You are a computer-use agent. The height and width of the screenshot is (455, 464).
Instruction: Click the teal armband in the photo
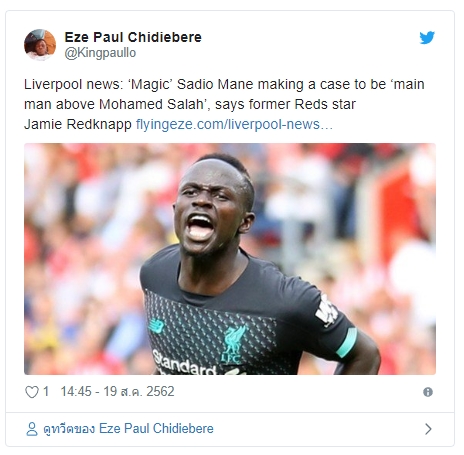point(347,343)
